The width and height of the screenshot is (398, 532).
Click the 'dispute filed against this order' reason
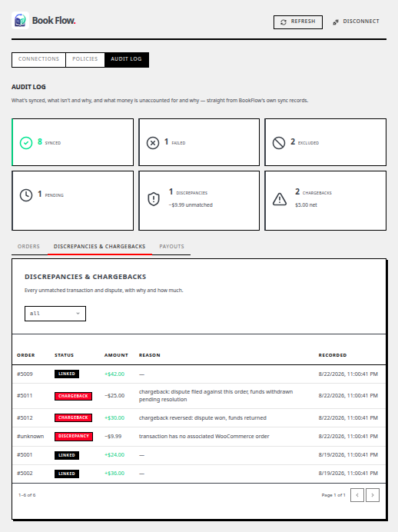216,396
